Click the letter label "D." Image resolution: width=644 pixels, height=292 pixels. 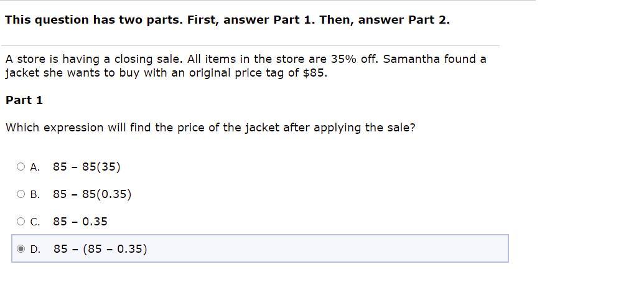tap(35, 249)
